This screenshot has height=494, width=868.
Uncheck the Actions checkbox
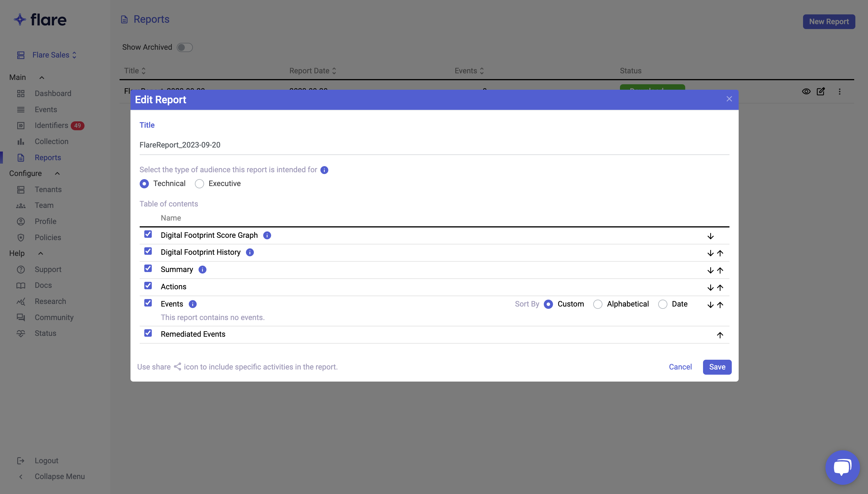(148, 286)
